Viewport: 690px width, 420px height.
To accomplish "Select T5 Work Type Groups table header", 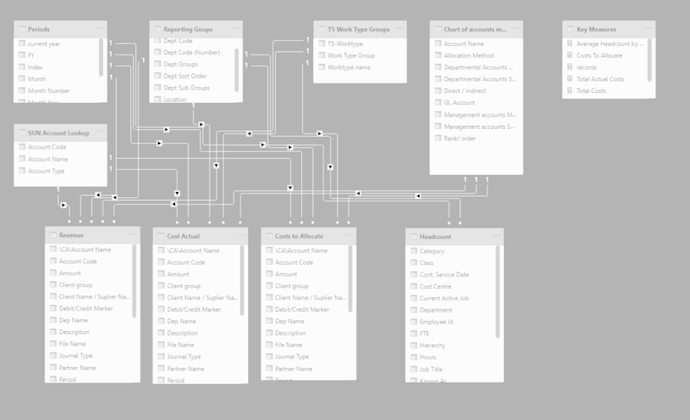I will [360, 29].
